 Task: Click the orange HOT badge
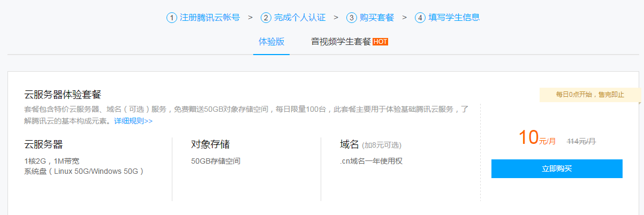click(380, 42)
